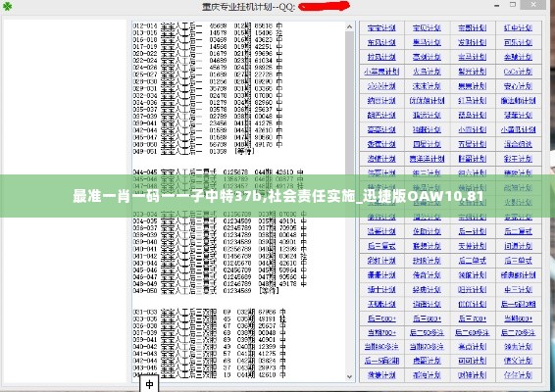Open the 后三复式 link

tap(381, 246)
